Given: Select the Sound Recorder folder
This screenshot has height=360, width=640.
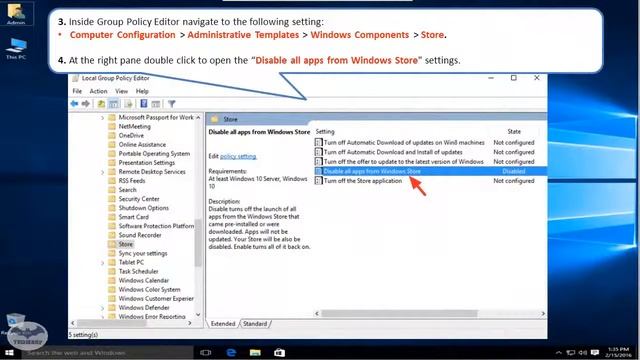Looking at the screenshot, I should pyautogui.click(x=140, y=235).
